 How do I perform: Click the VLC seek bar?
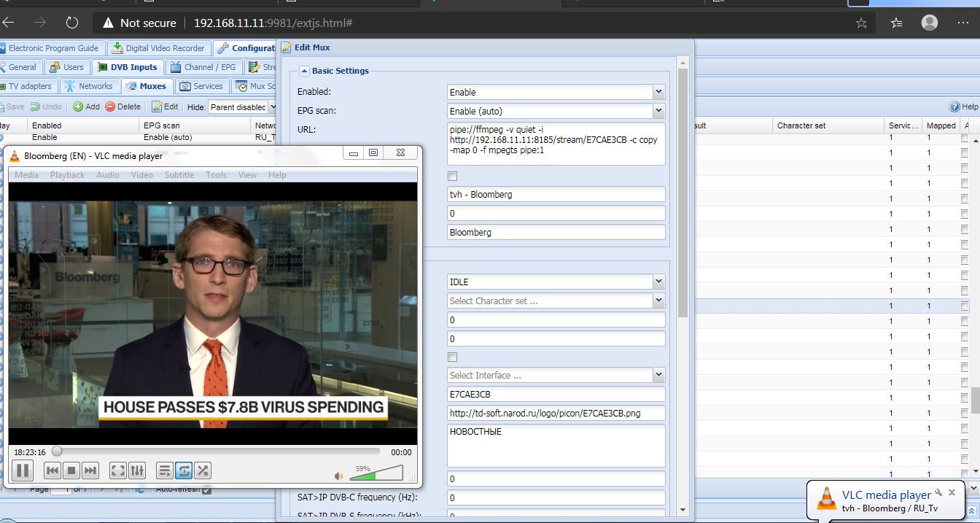click(x=217, y=452)
